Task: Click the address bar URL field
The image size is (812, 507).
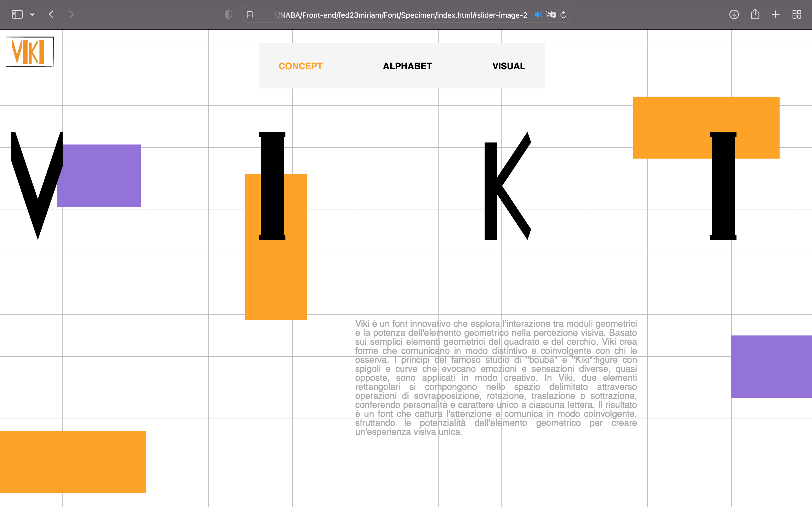Action: pos(399,15)
